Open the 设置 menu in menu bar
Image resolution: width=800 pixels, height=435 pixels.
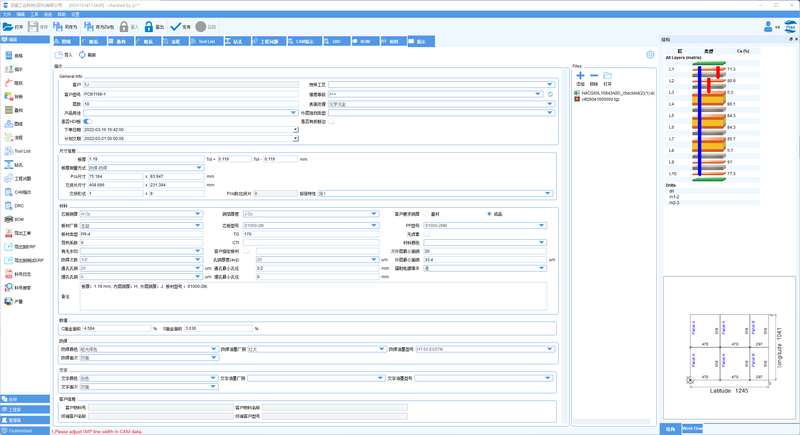[76, 14]
